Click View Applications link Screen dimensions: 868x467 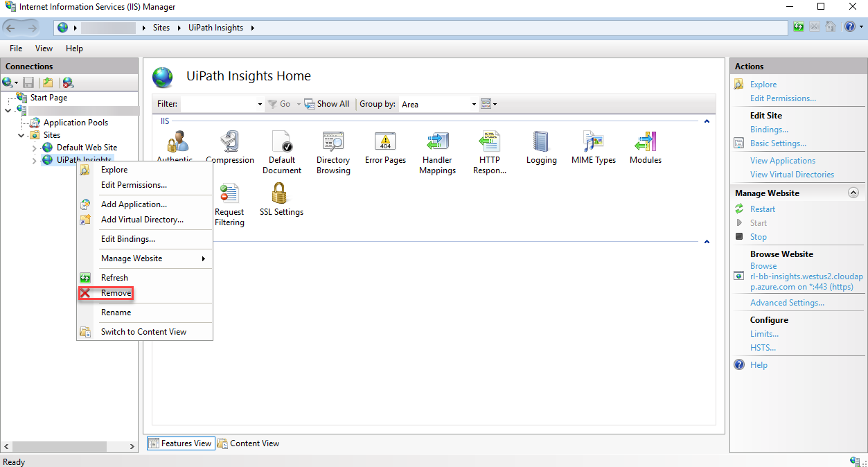pyautogui.click(x=783, y=161)
